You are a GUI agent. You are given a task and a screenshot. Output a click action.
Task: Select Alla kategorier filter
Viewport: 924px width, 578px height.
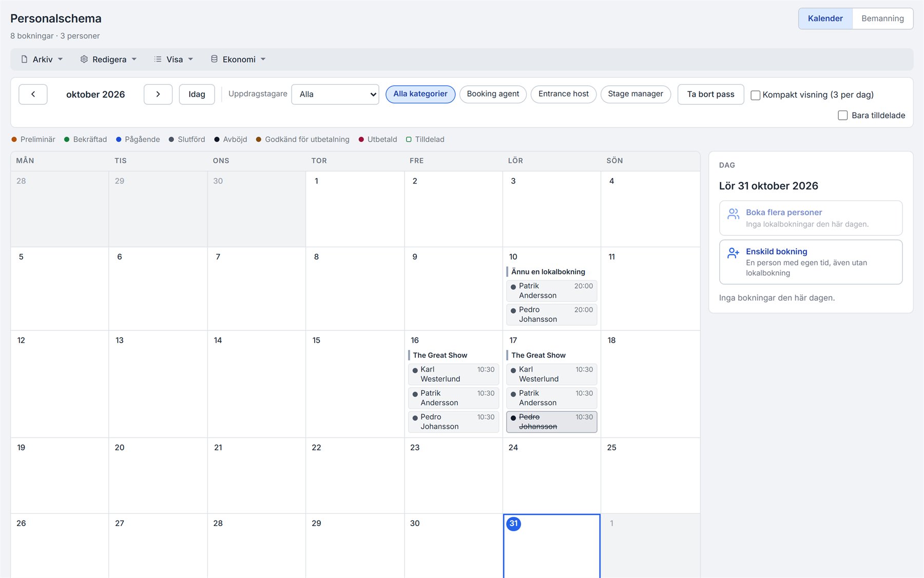coord(420,94)
